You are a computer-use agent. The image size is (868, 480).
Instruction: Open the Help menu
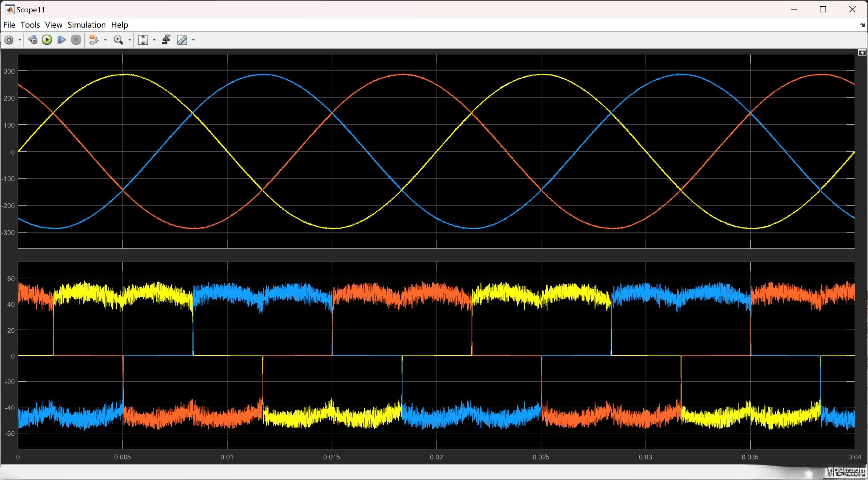click(120, 25)
